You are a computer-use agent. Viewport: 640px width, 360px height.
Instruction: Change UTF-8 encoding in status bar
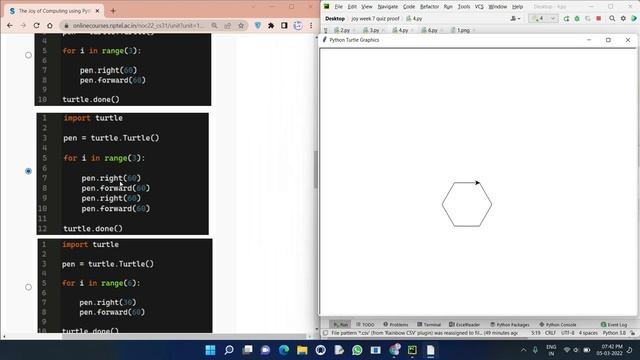pos(568,333)
